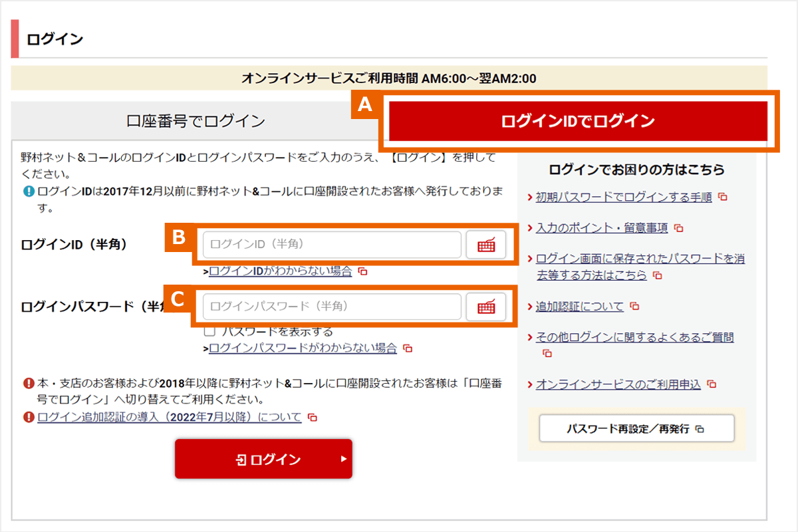Open ログインIDがわからない場合 link
Image resolution: width=798 pixels, height=532 pixels.
click(280, 271)
